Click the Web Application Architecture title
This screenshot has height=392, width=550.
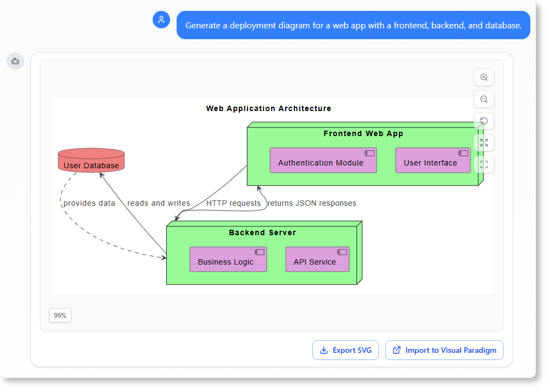268,108
